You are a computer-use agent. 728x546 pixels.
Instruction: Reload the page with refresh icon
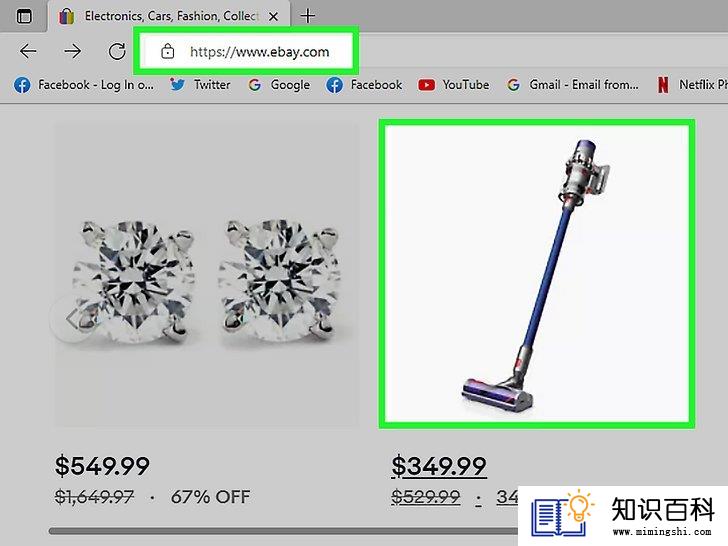click(117, 51)
